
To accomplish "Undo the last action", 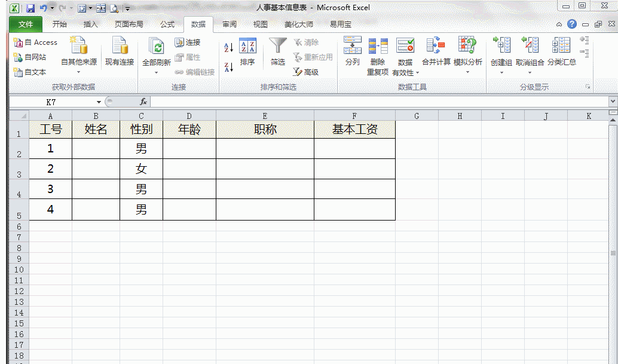I will pyautogui.click(x=43, y=8).
